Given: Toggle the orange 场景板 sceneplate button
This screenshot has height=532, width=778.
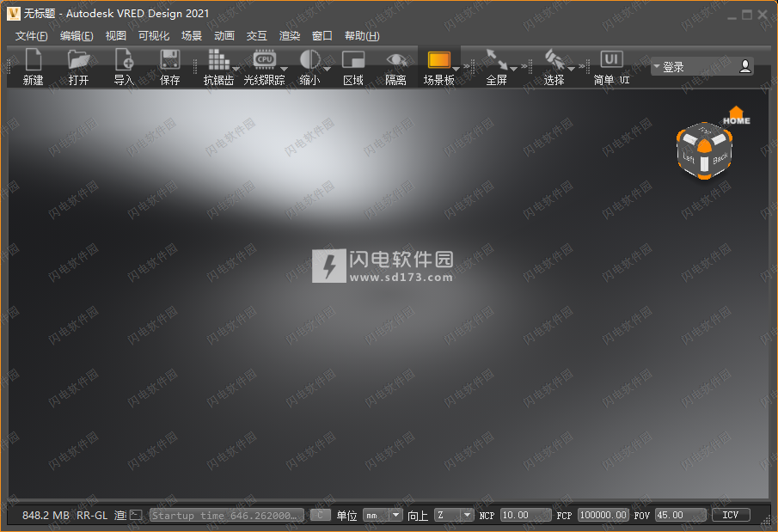Looking at the screenshot, I should pos(438,60).
